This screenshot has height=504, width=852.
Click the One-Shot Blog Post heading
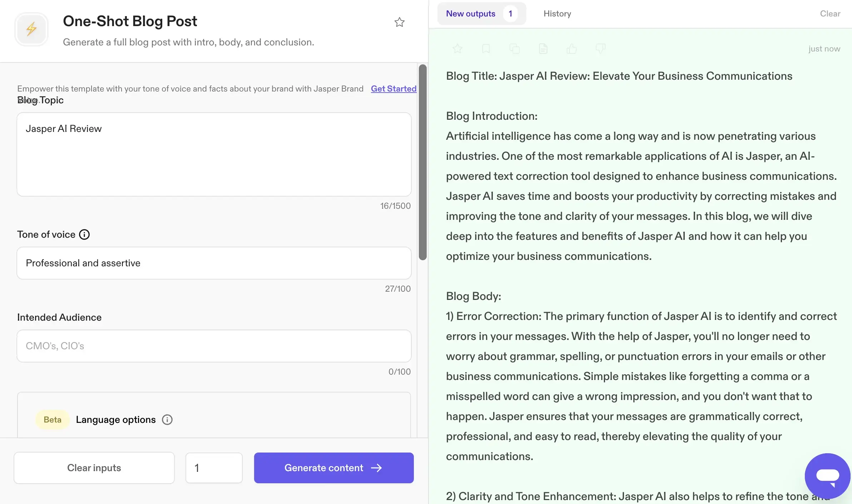130,21
